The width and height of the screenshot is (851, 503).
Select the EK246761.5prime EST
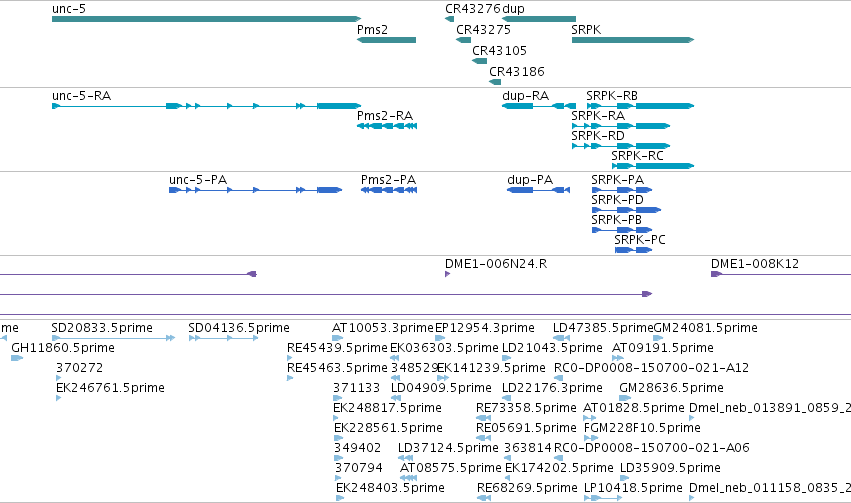click(59, 398)
